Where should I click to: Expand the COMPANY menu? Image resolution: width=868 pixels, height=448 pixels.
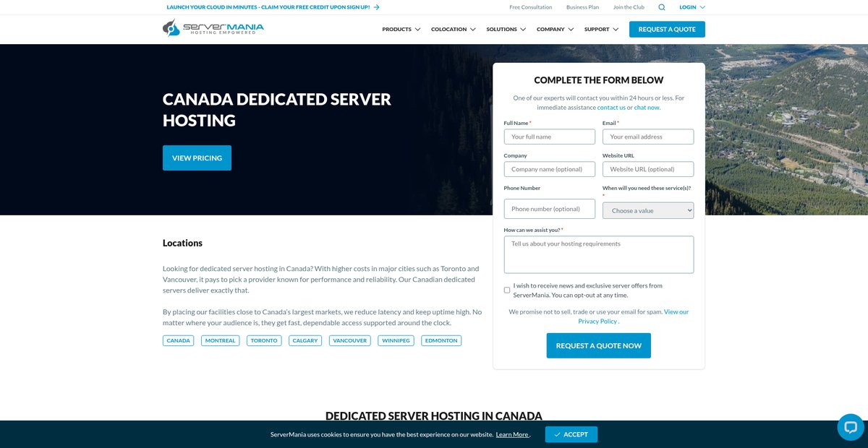[555, 30]
